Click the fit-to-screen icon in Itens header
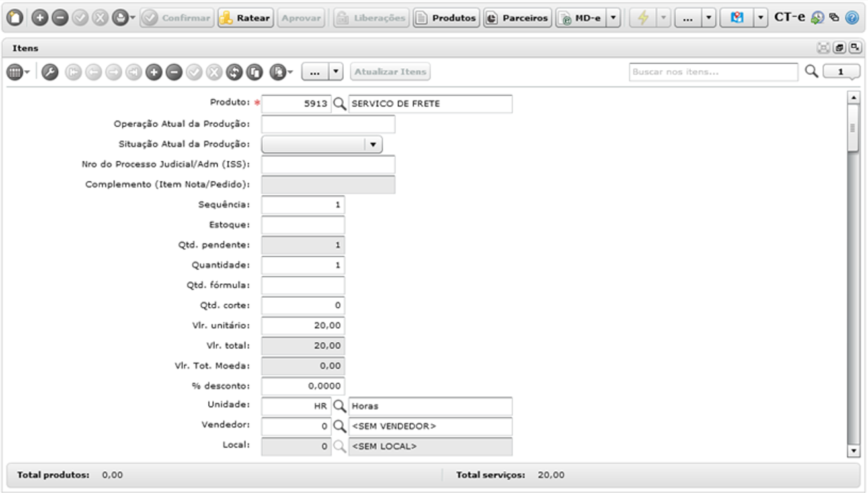Screen dimensions: 868x493 tap(824, 48)
